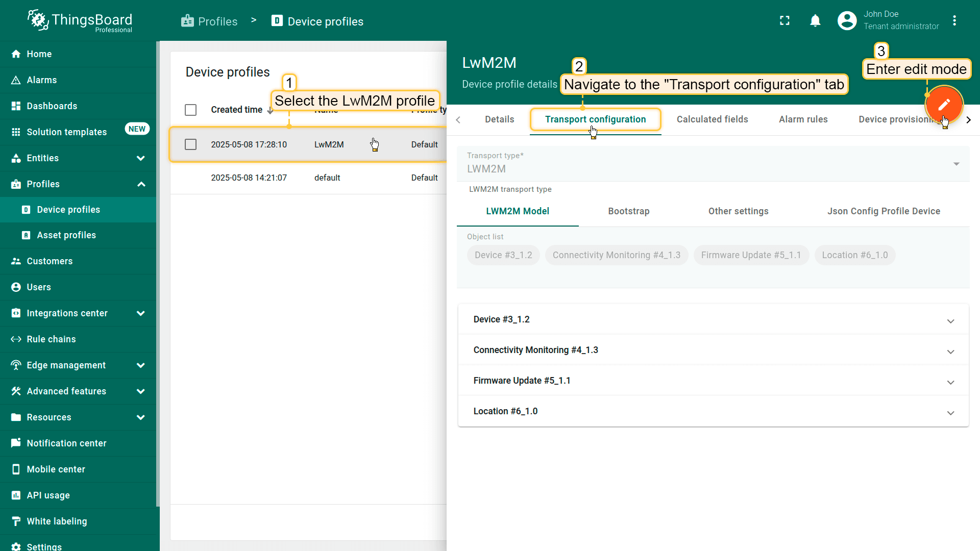Check the LwM2M row checkbox

coord(190,144)
